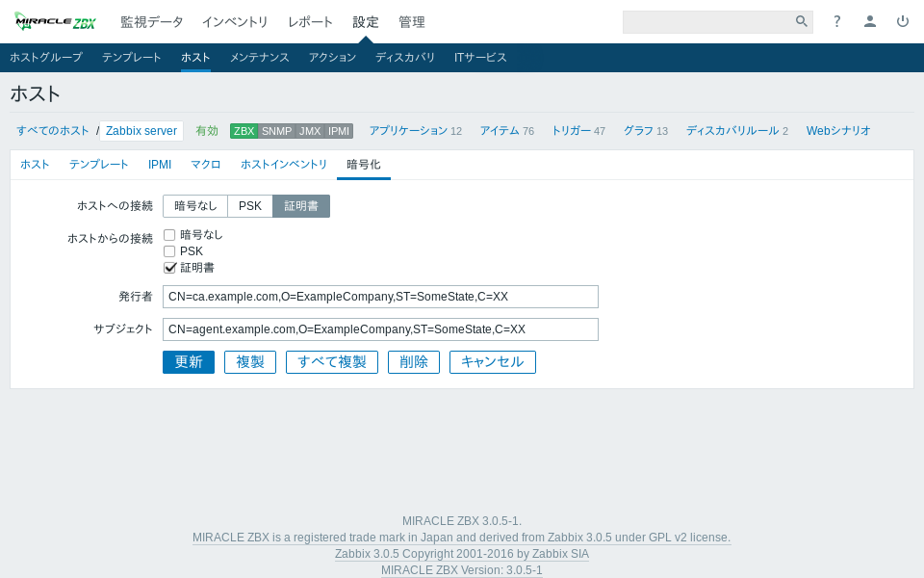
Task: Click the green ZBX availability badge
Action: pyautogui.click(x=244, y=131)
